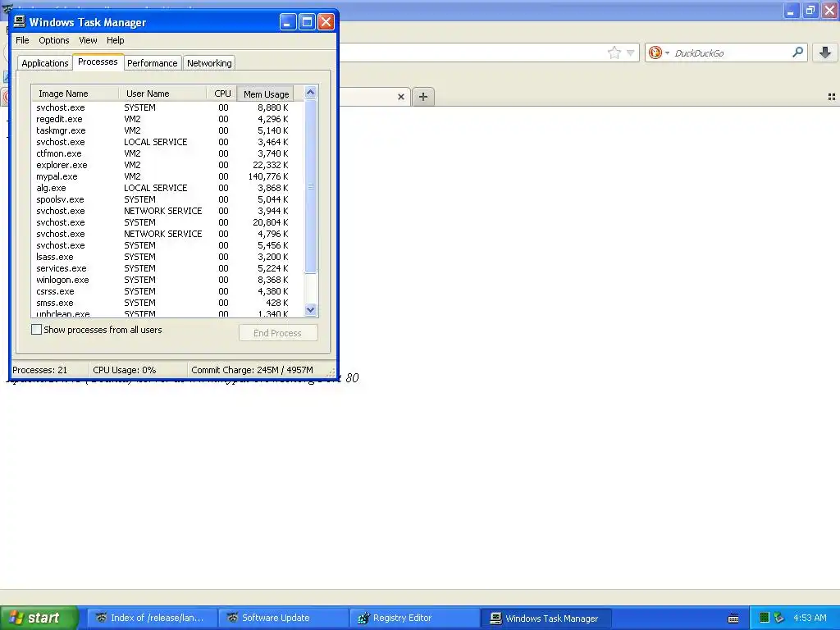Switch to Software Update taskbar window
This screenshot has height=630, width=840.
click(283, 618)
